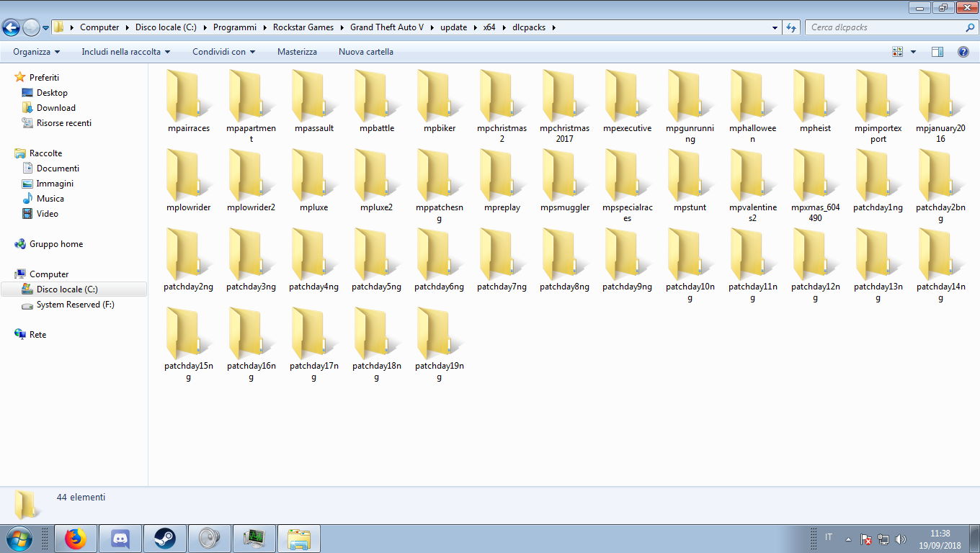Image resolution: width=980 pixels, height=553 pixels.
Task: Open the address bar history dropdown
Action: click(775, 27)
